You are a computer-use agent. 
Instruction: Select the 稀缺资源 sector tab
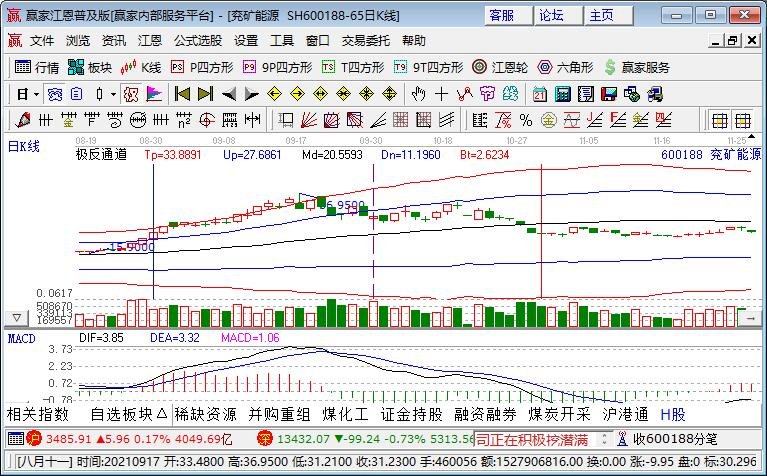(205, 414)
